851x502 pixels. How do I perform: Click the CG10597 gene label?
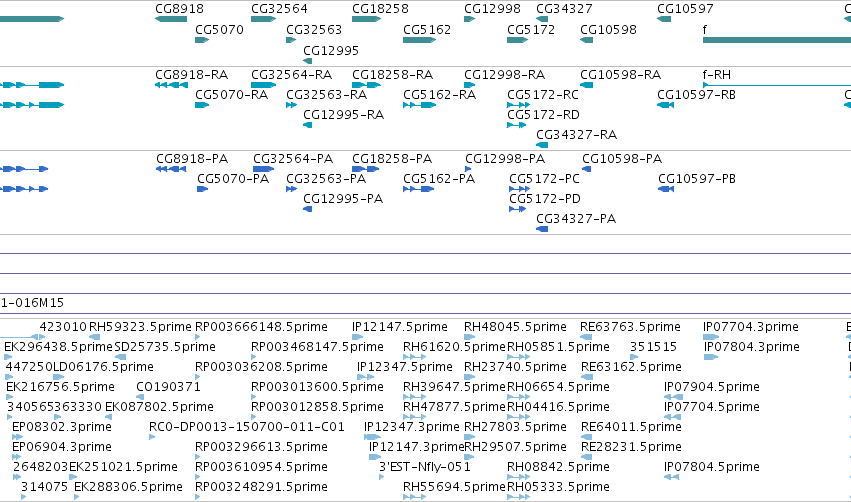(685, 9)
